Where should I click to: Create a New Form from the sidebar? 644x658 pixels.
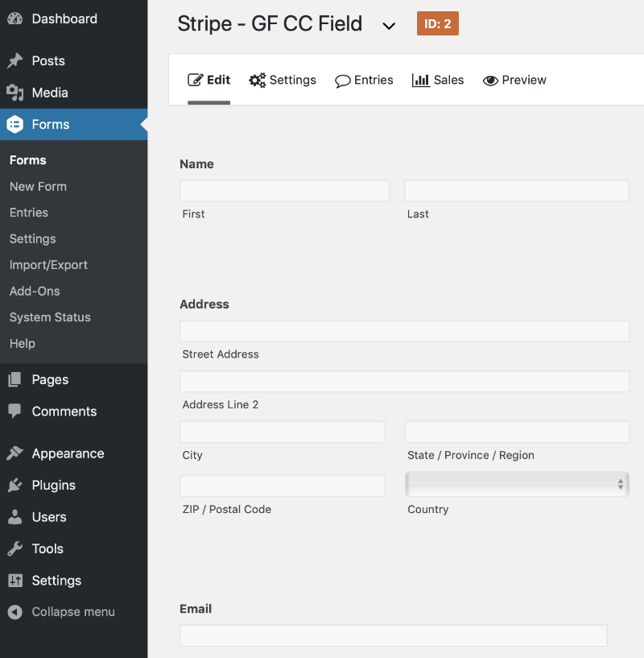click(38, 186)
